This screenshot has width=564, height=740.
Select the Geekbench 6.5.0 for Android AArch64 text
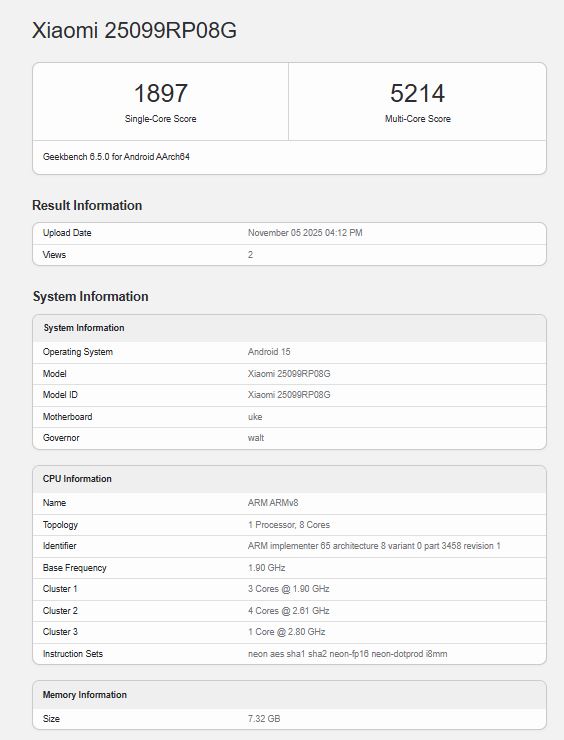116,157
